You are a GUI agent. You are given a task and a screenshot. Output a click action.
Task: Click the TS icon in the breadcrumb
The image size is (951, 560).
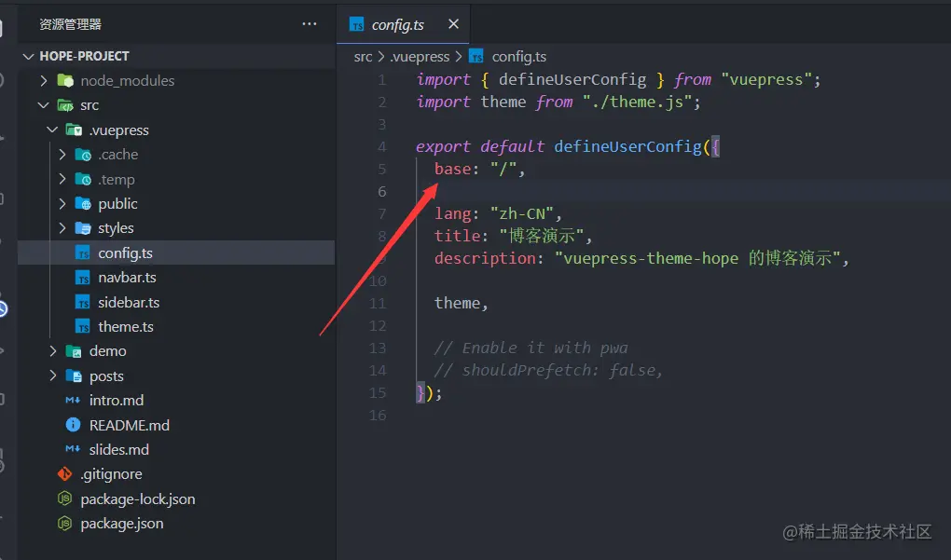476,56
